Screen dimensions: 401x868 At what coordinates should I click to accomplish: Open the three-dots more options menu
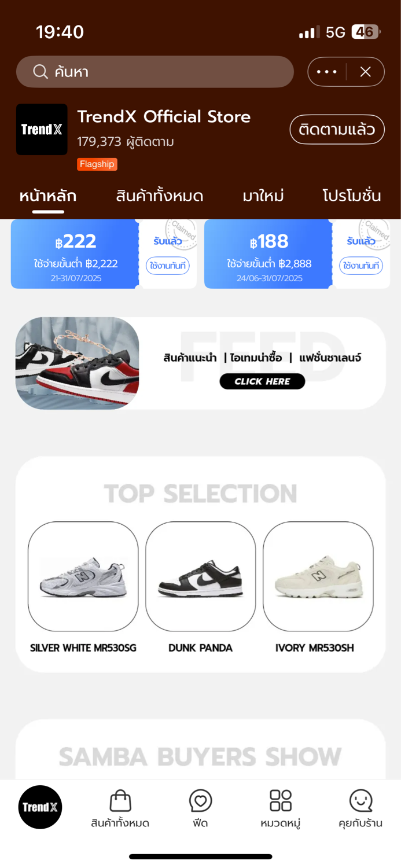(327, 72)
